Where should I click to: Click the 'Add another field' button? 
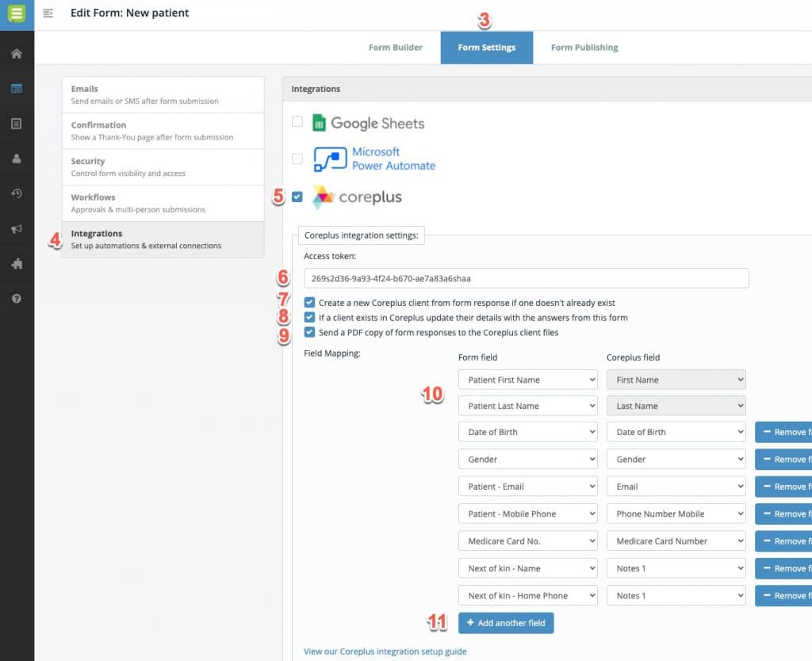(506, 623)
